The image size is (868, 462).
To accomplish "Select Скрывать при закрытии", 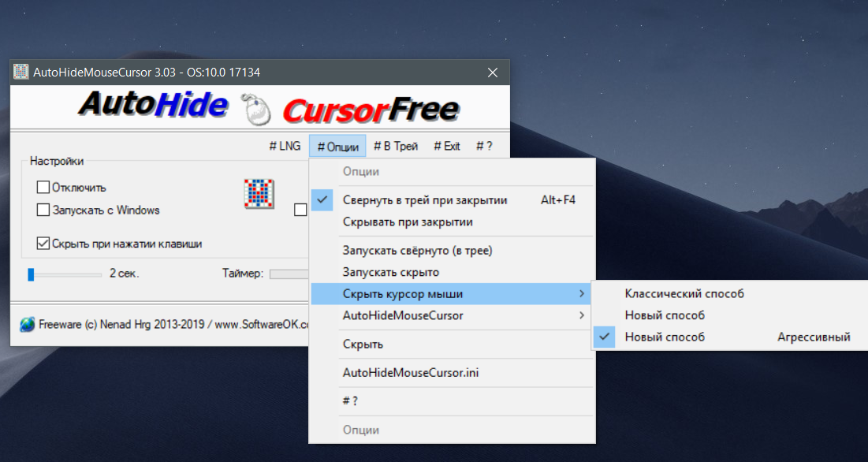I will pyautogui.click(x=452, y=222).
